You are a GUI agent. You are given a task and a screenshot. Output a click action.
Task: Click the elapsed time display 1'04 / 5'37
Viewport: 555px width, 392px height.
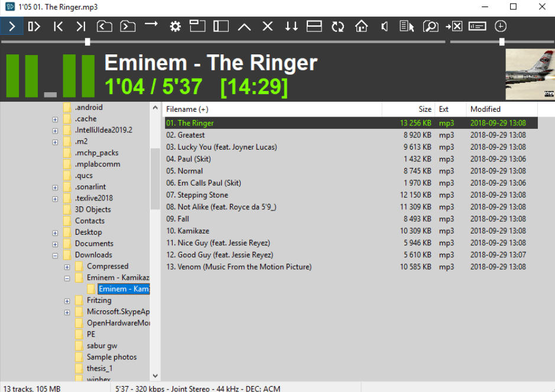[153, 86]
